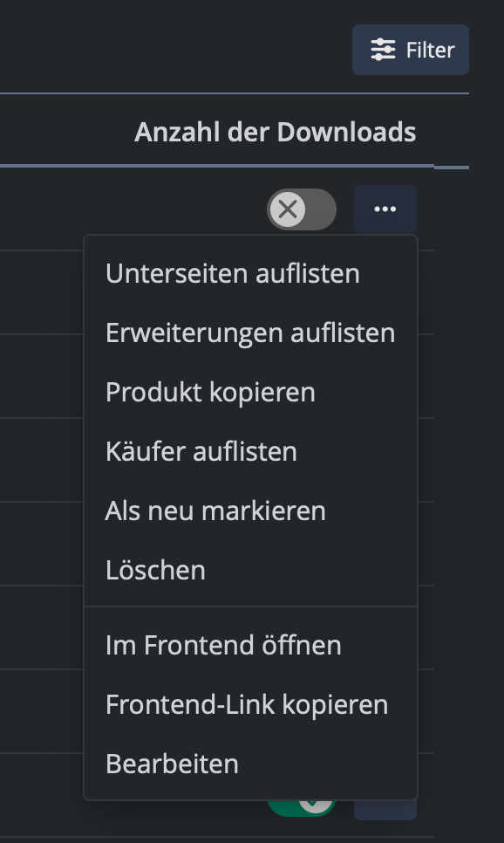Click the X knob on the disabled switch
The height and width of the screenshot is (843, 504).
tap(288, 209)
